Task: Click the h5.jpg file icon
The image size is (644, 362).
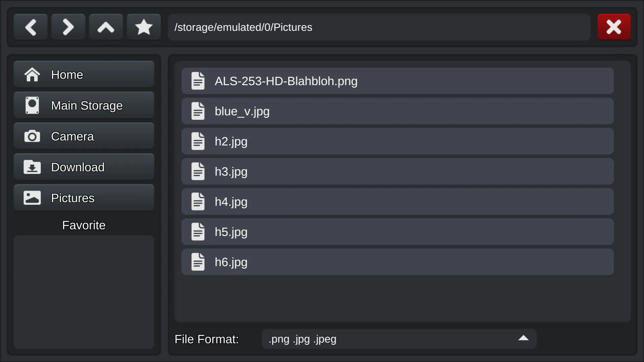Action: 198,232
